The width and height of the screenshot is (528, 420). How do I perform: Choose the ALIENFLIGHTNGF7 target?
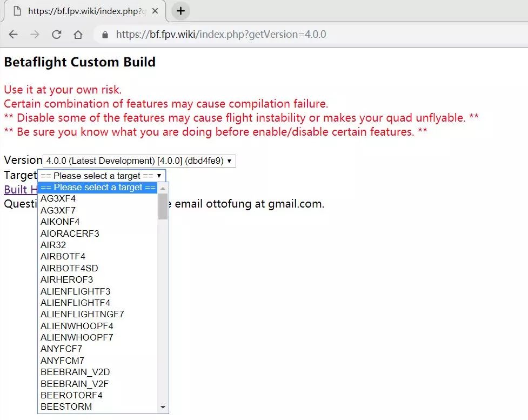coord(98,314)
